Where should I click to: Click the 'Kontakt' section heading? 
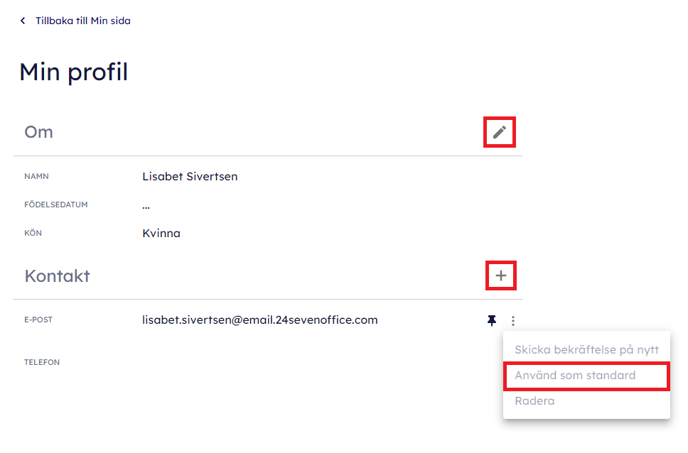pos(57,275)
